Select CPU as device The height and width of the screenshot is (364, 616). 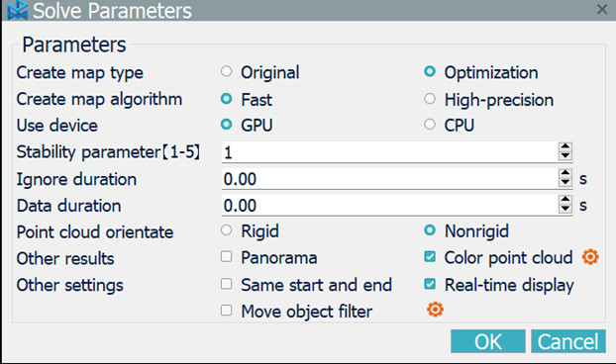430,125
